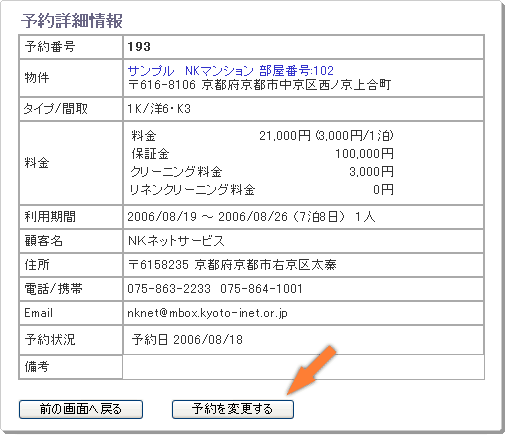Select the customer address 〒6158235 line
505x435 pixels.
point(232,265)
